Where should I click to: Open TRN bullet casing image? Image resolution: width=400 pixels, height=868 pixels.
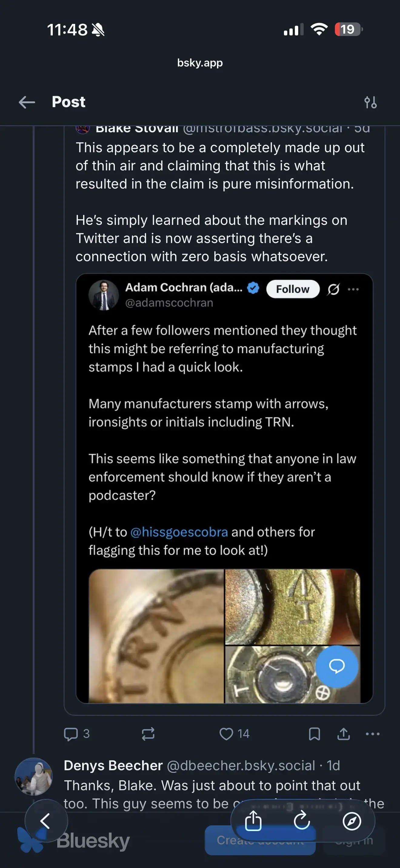(156, 636)
